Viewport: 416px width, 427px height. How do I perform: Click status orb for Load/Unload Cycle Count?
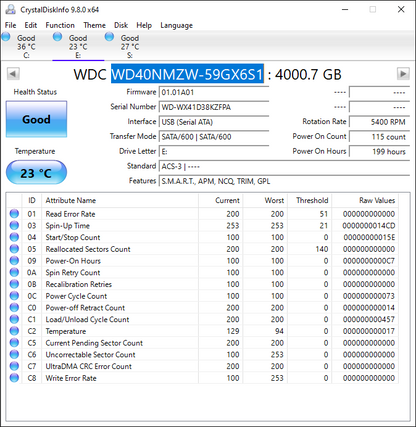point(14,319)
